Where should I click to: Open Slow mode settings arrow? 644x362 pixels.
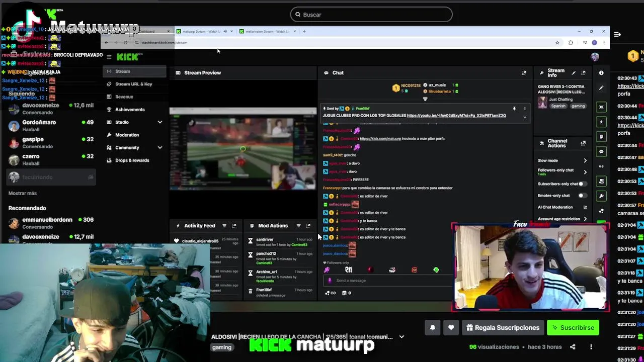pos(585,161)
